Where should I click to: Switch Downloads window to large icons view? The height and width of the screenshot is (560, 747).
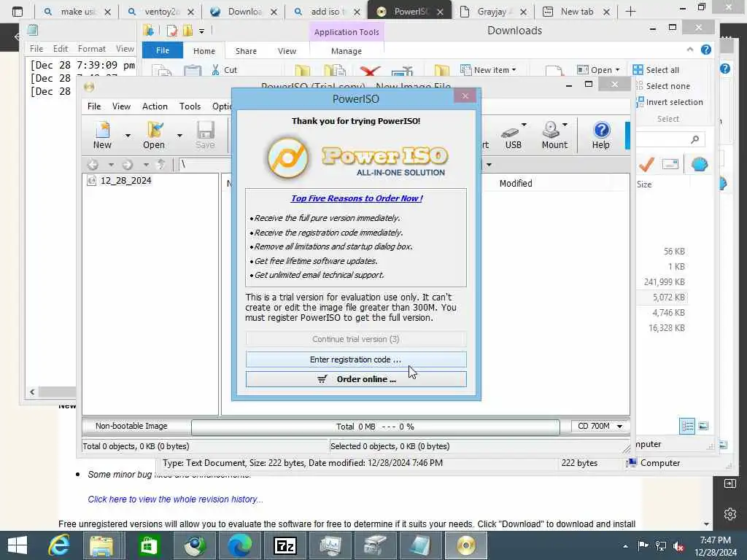point(703,426)
